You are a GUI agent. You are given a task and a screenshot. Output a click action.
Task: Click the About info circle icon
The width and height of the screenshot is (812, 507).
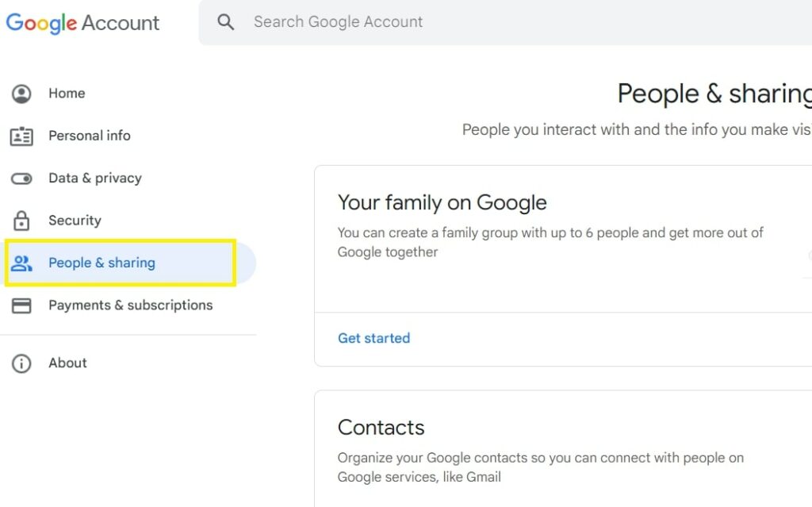click(21, 363)
